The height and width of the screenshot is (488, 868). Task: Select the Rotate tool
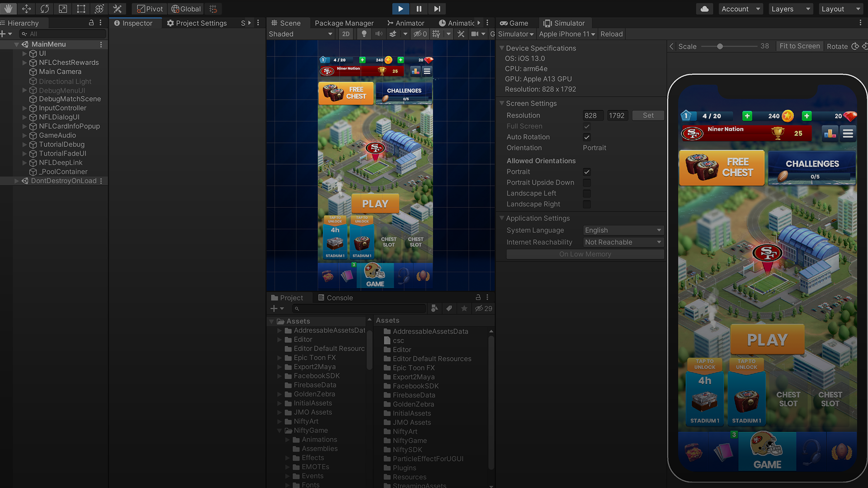(x=44, y=9)
